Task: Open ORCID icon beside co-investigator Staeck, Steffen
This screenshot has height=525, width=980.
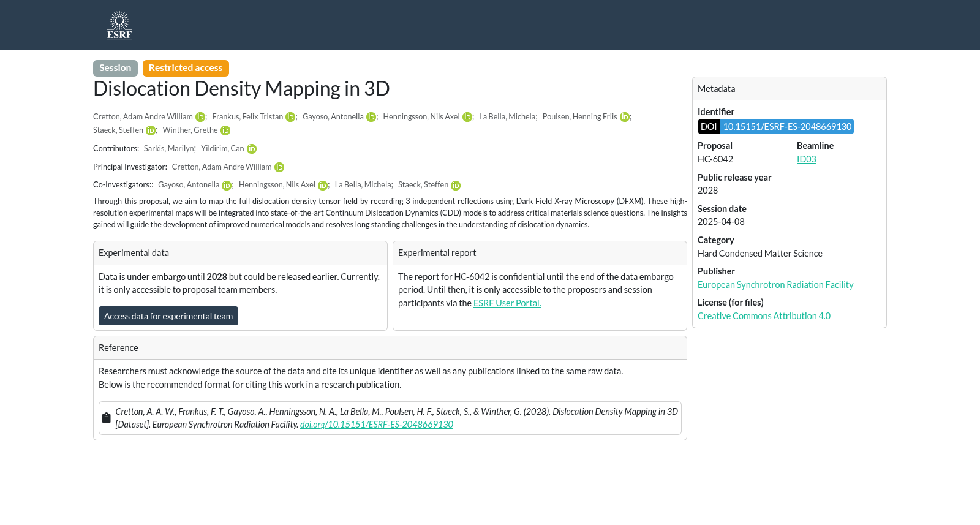Action: point(456,186)
